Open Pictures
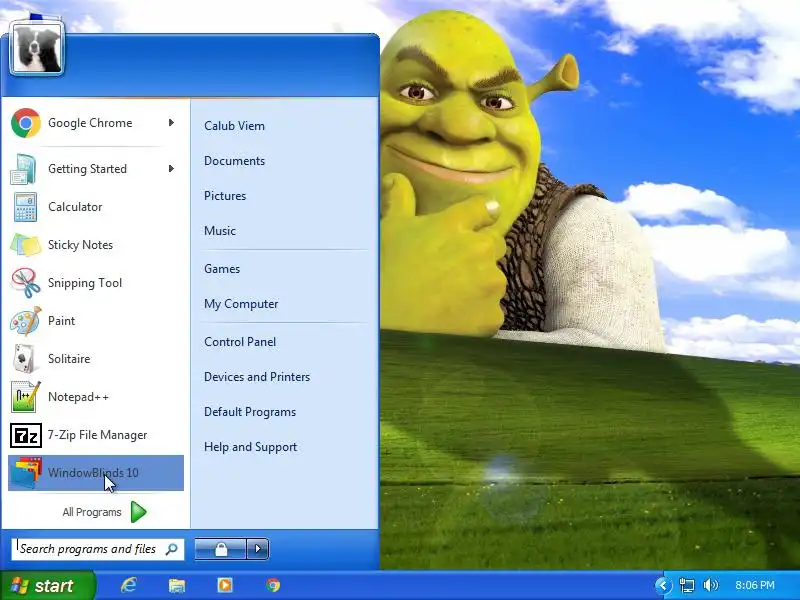This screenshot has height=600, width=800. 225,196
